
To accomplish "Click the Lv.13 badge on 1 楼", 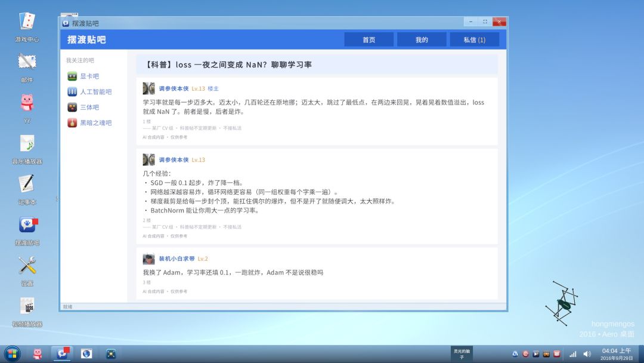I will 198,88.
